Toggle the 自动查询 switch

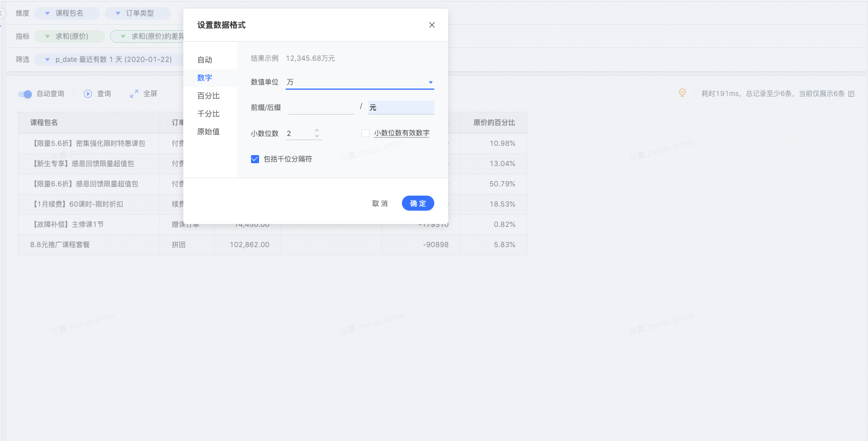(25, 94)
